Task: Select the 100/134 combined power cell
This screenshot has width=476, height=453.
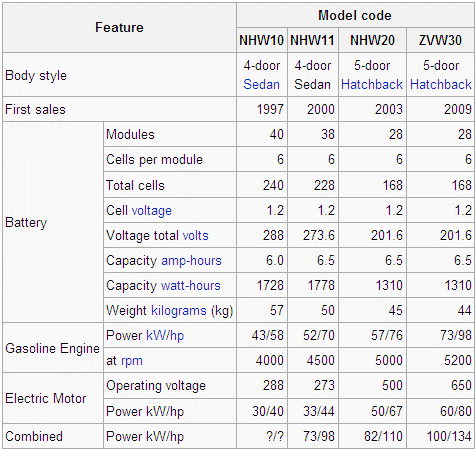Action: tap(440, 436)
